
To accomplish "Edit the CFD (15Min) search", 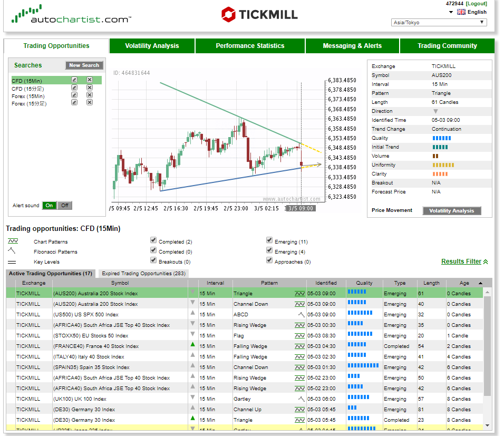I will tap(74, 80).
